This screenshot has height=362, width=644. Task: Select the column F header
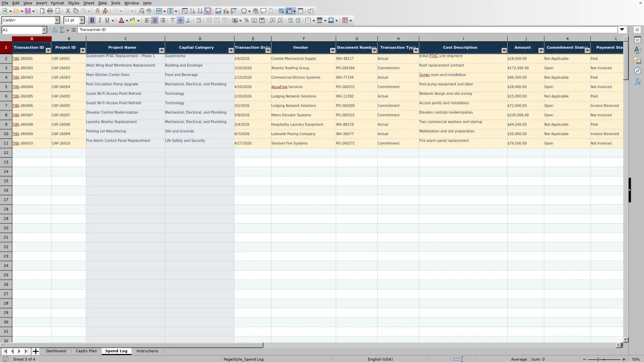(303, 39)
